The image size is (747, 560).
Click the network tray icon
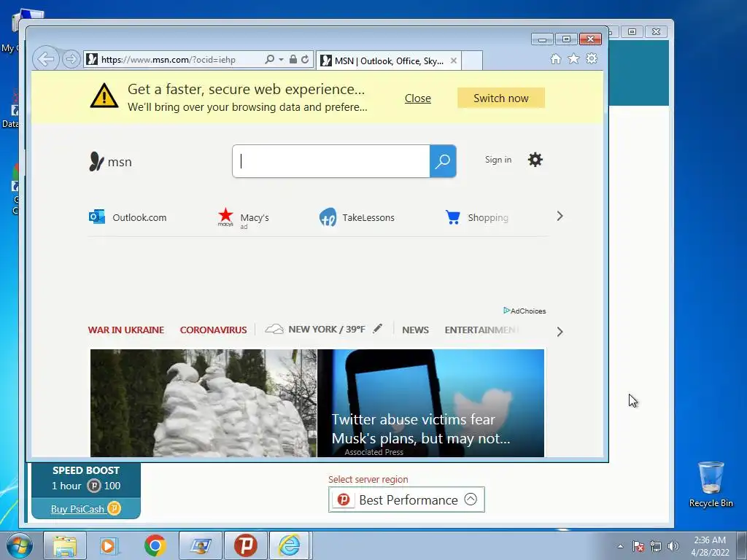[x=656, y=546]
